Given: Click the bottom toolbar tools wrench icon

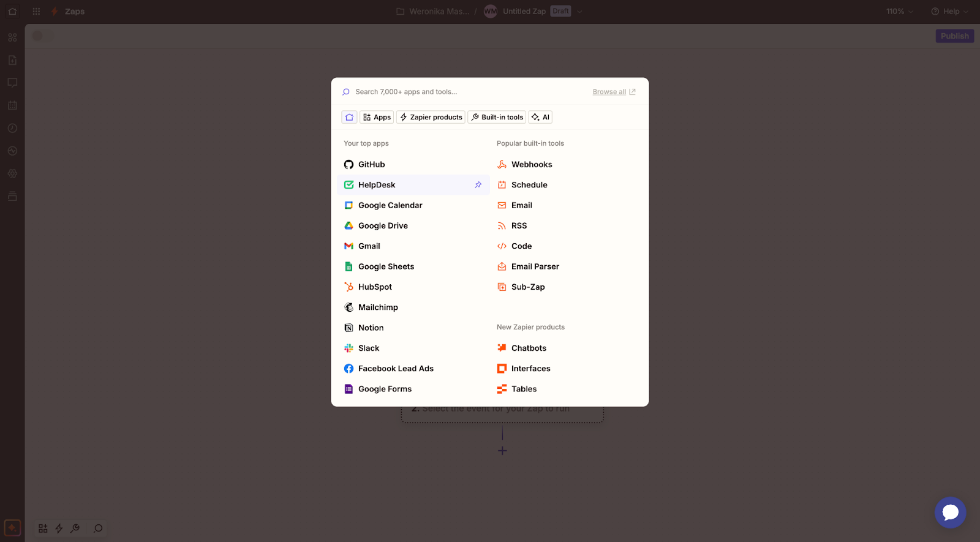Looking at the screenshot, I should coord(75,529).
